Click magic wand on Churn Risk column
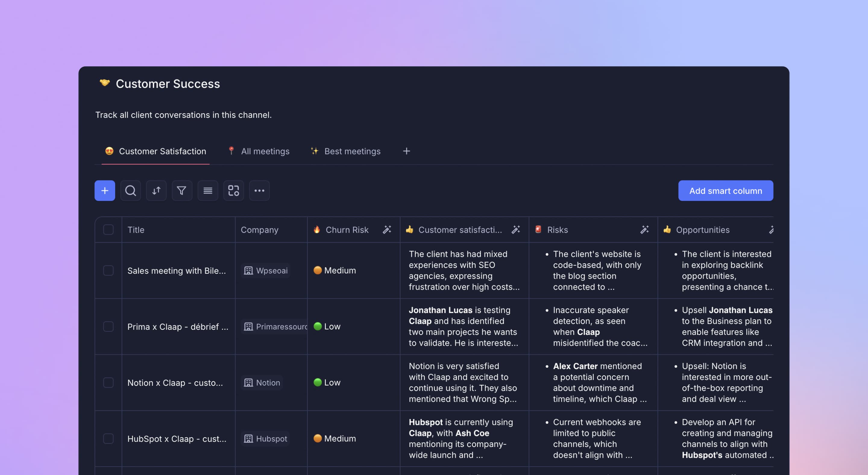Screen dimensions: 868x475 pyautogui.click(x=387, y=230)
